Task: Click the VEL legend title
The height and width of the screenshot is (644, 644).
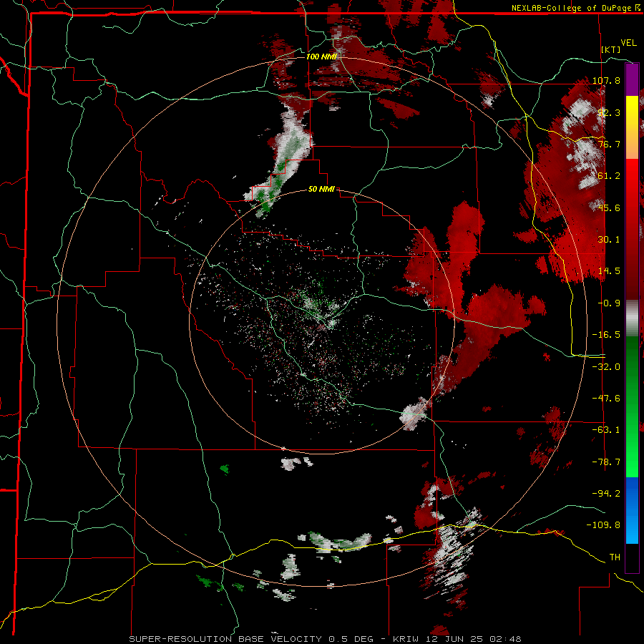Action: pyautogui.click(x=628, y=43)
